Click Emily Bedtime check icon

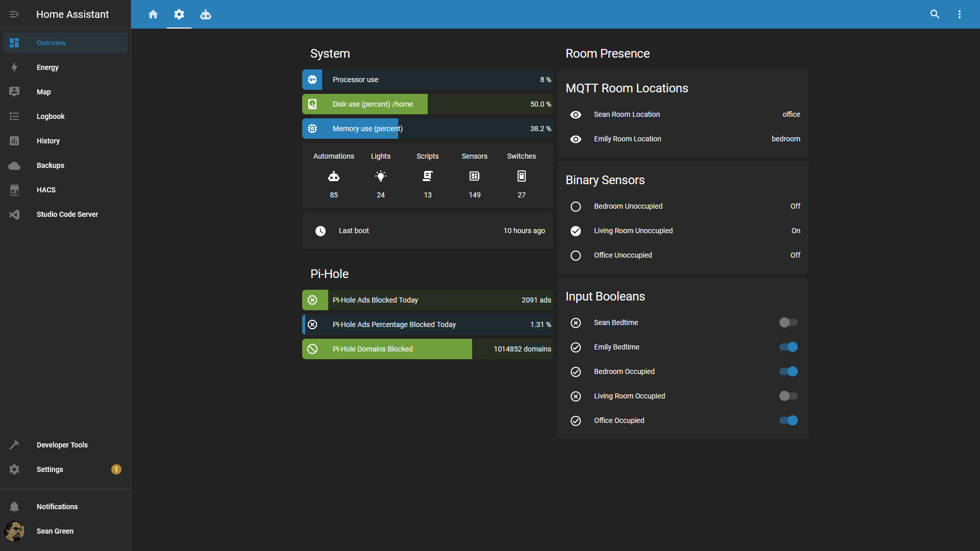576,347
